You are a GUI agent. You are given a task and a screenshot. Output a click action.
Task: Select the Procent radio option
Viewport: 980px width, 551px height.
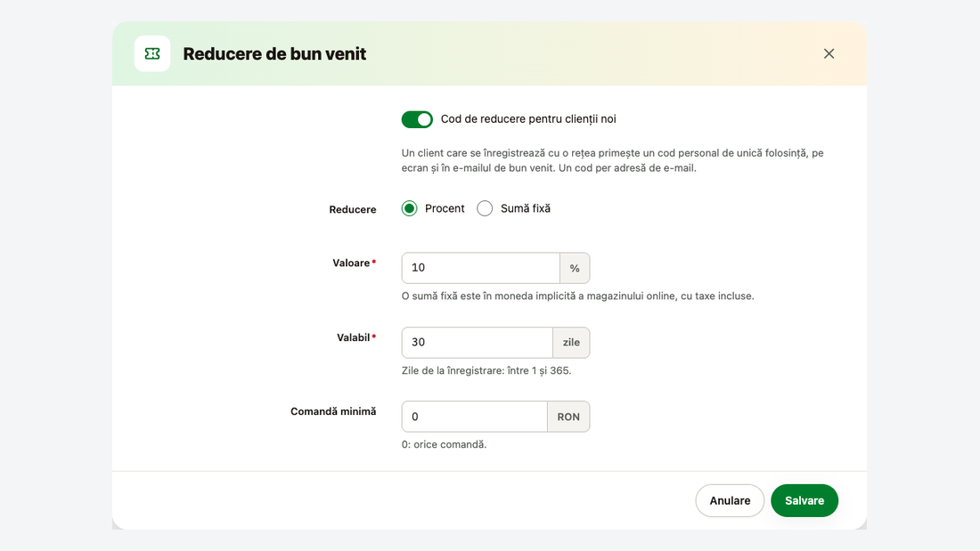[410, 208]
